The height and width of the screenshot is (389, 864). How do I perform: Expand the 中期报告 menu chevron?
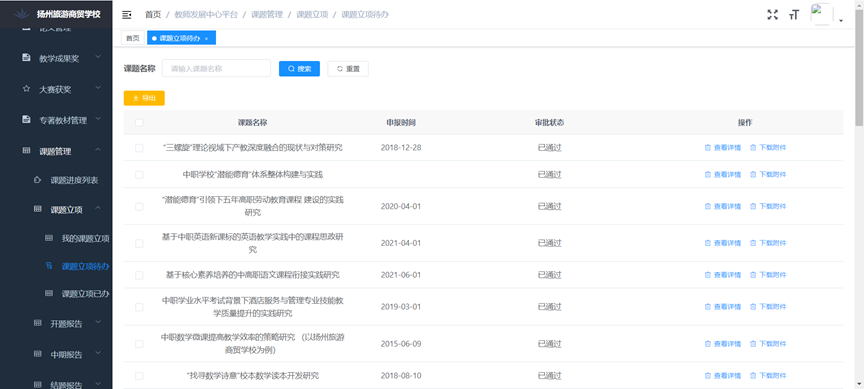pos(98,352)
